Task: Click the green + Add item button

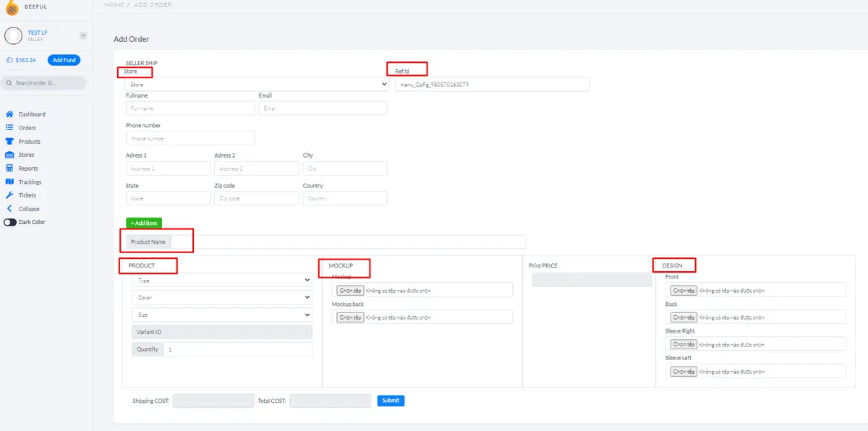Action: click(143, 223)
